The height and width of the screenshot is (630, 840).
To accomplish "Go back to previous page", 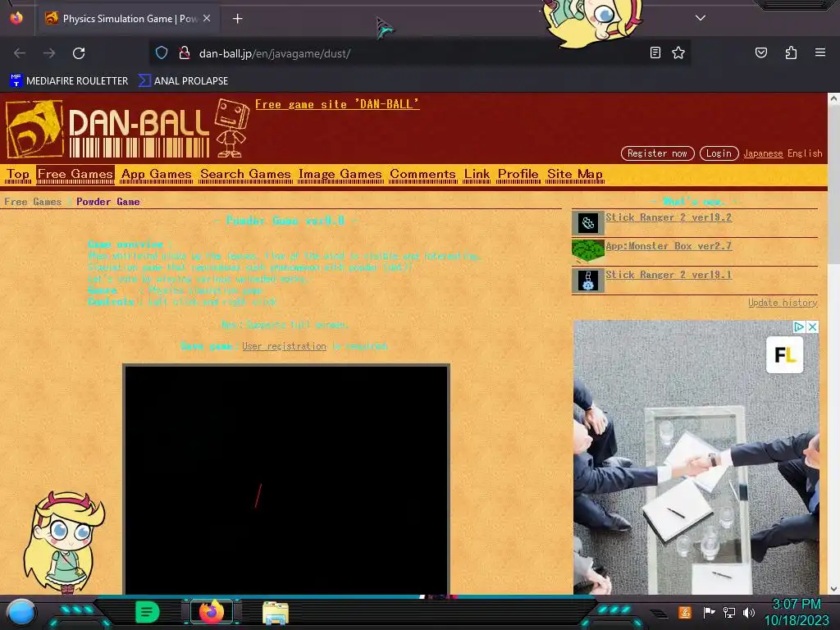I will pyautogui.click(x=20, y=53).
